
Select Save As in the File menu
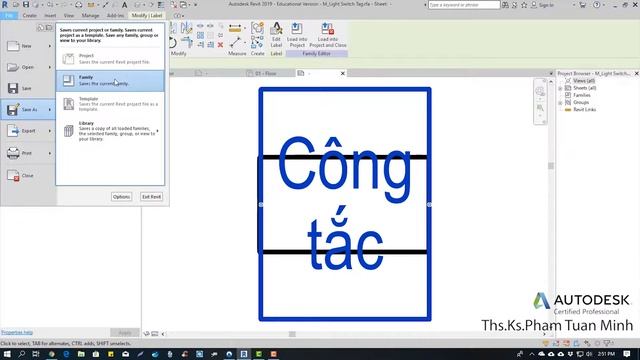28,109
